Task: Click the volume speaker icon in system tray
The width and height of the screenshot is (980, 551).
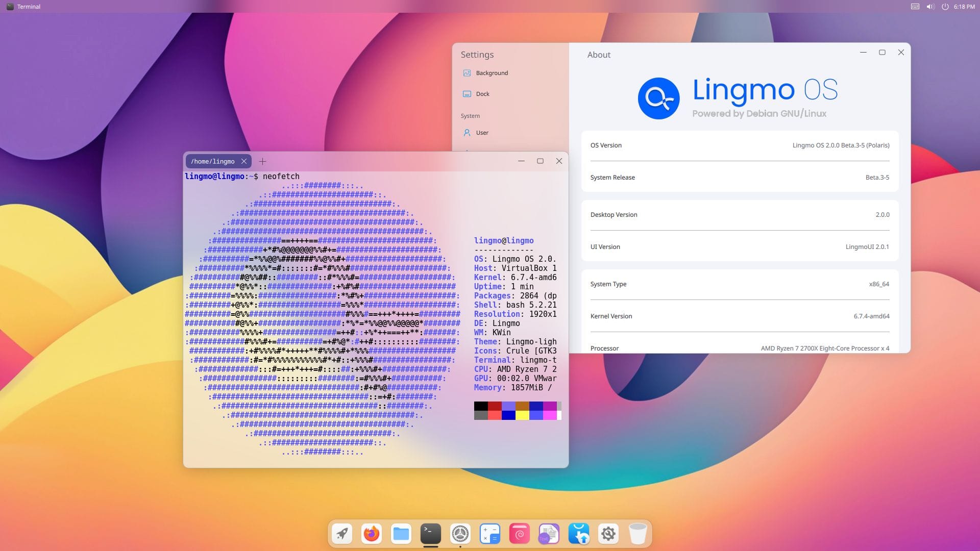Action: coord(930,7)
